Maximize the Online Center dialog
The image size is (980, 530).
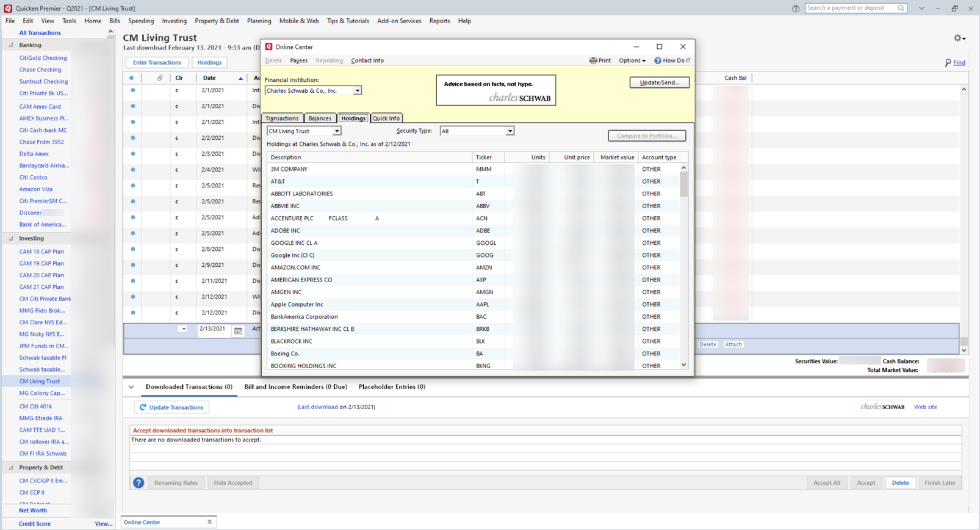point(659,46)
